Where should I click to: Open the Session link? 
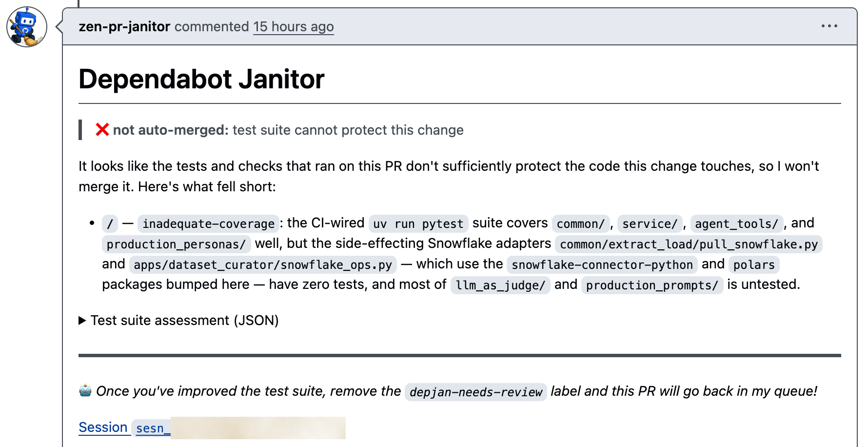[103, 427]
